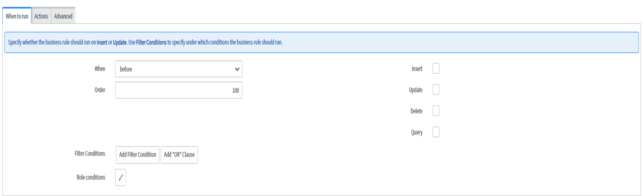Focus the Order input field
Viewport: 644px width, 196px height.
tap(179, 90)
